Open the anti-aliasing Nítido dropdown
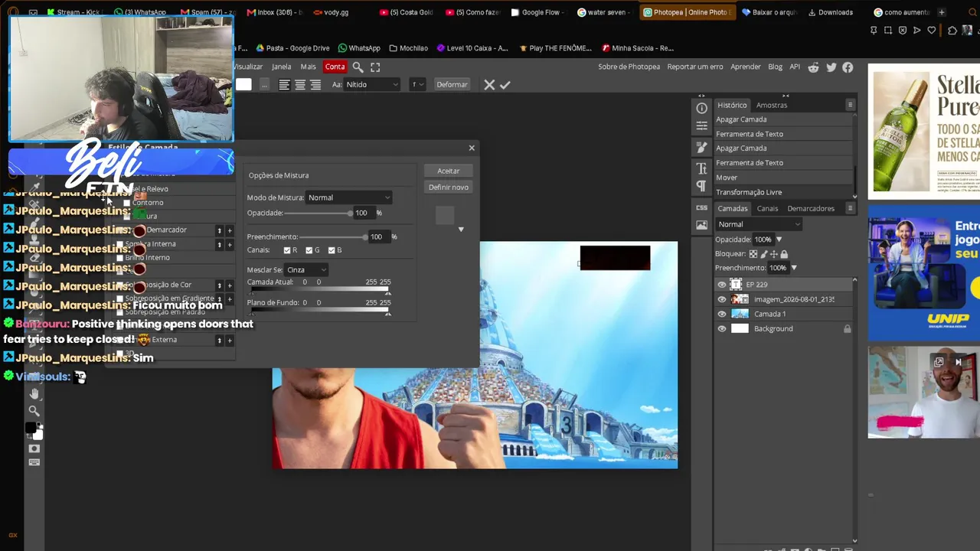The image size is (980, 551). (x=371, y=85)
